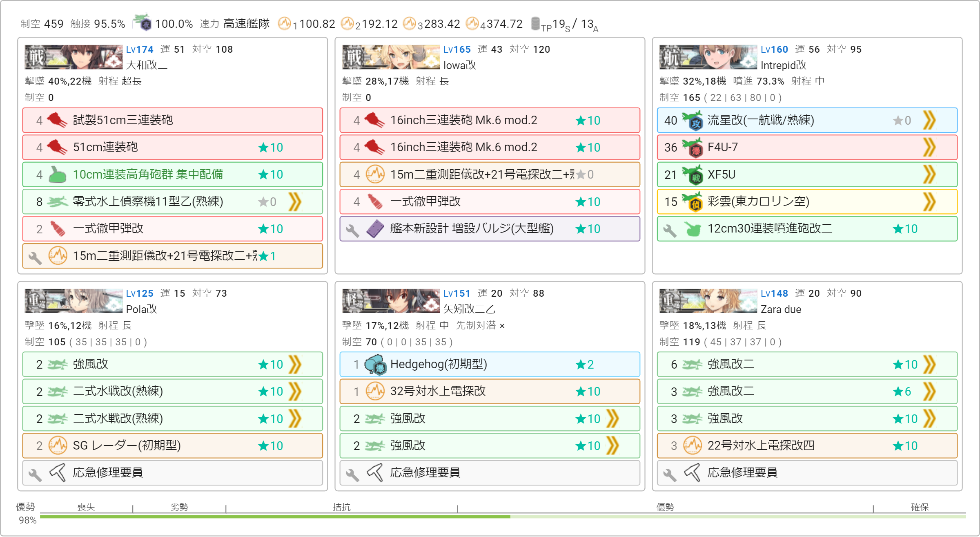This screenshot has height=537, width=980.
Task: Click the upper 16inch三連装砲 Mk.6 mod.2 slot
Action: click(490, 120)
